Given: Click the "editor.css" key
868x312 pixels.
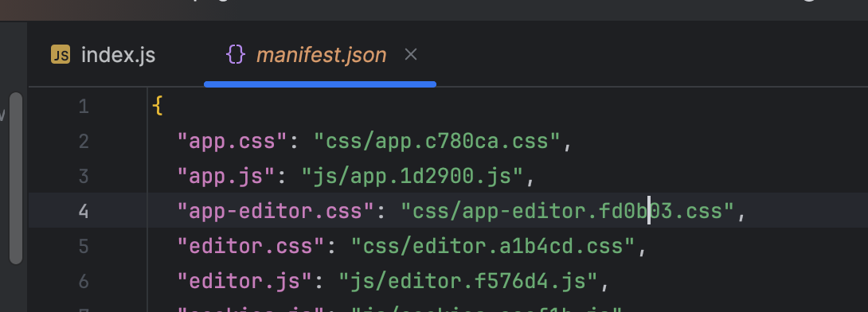Looking at the screenshot, I should (x=252, y=246).
